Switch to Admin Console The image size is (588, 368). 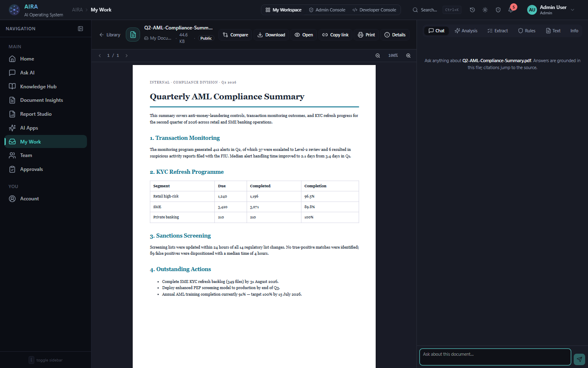(327, 10)
